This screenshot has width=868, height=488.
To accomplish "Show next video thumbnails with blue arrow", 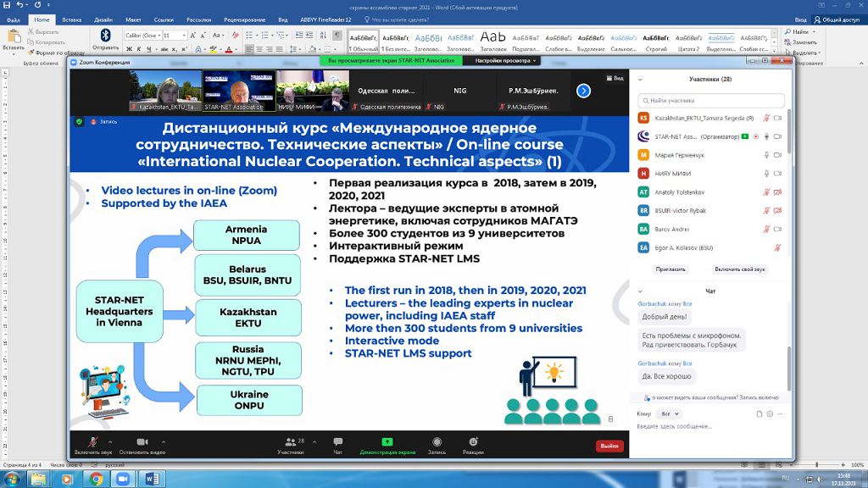I will coord(583,91).
